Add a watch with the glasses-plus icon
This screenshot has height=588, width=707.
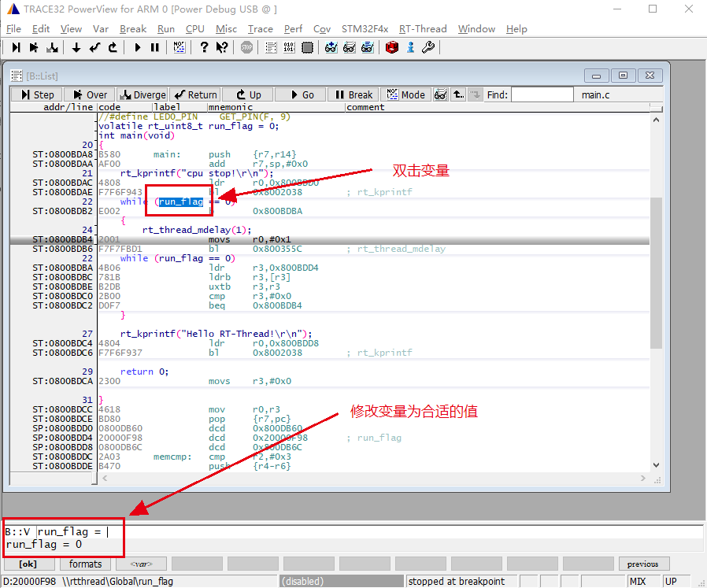331,47
